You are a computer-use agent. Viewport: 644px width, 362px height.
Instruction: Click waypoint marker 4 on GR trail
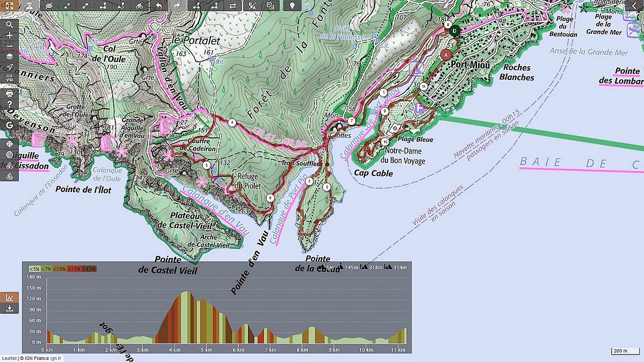tap(232, 122)
